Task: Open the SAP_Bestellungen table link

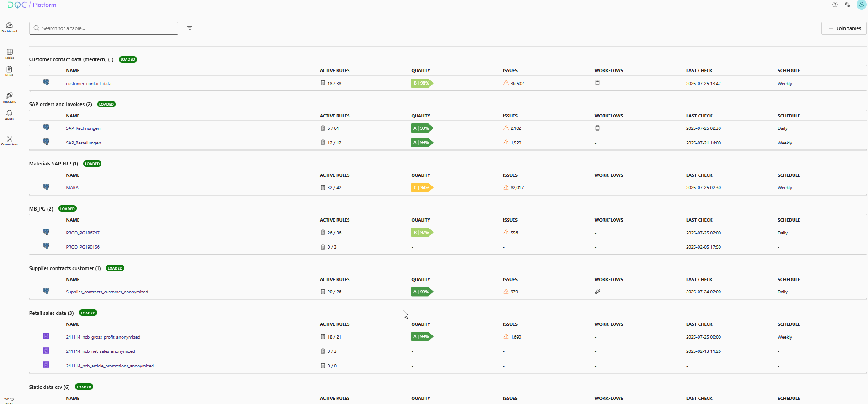Action: coord(84,143)
